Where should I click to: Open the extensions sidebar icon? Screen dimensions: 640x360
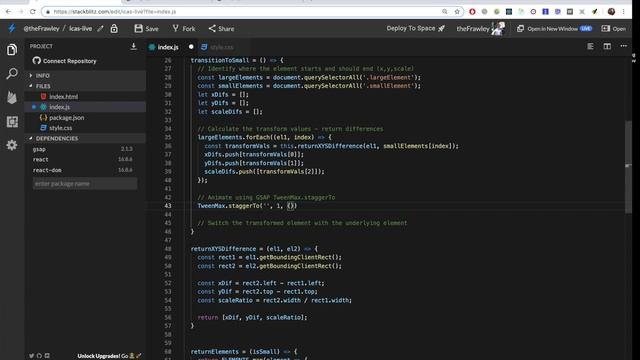(x=12, y=122)
